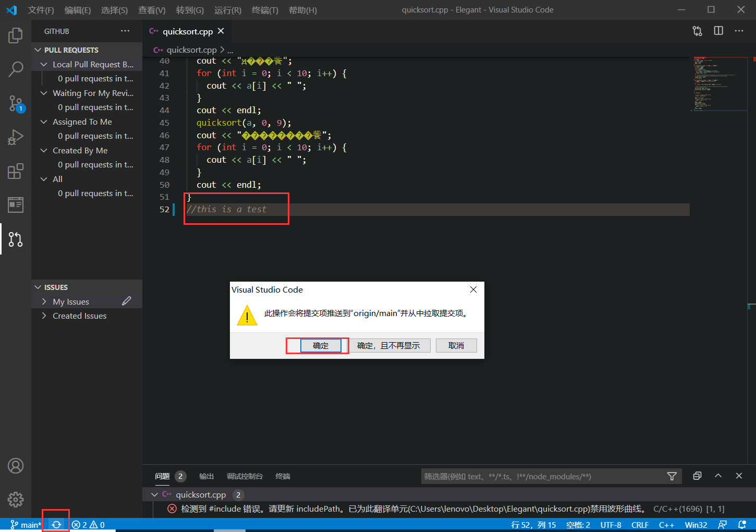Viewport: 756px width, 532px height.
Task: Open the 终端(T) menu
Action: coord(265,10)
